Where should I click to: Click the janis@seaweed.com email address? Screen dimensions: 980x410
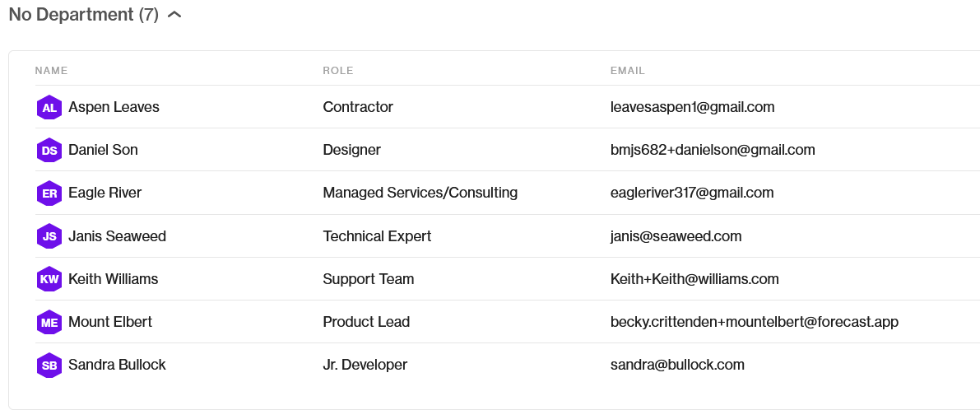(676, 236)
